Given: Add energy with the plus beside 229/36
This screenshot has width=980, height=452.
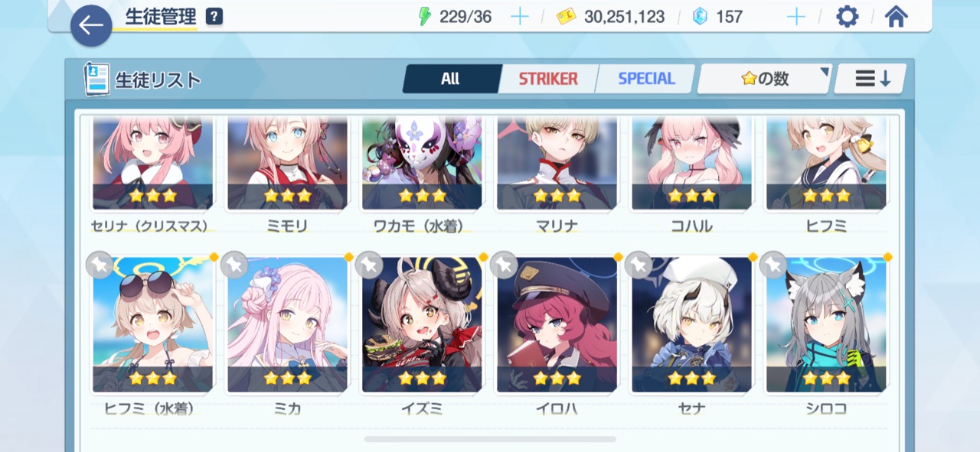Looking at the screenshot, I should click(520, 16).
